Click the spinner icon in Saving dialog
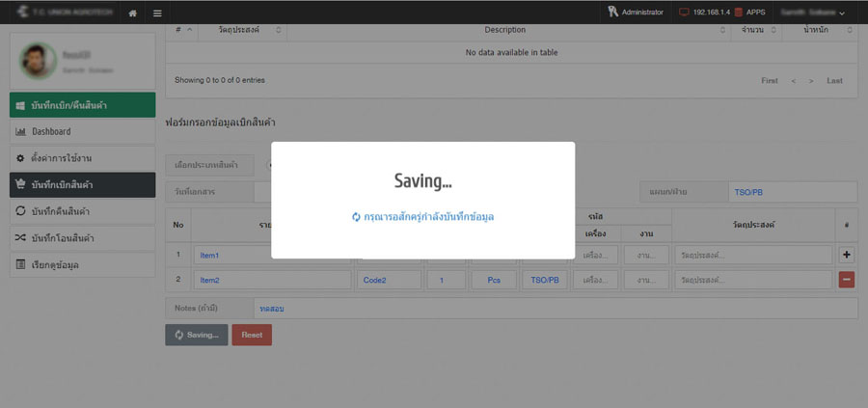868x408 pixels. pyautogui.click(x=357, y=217)
